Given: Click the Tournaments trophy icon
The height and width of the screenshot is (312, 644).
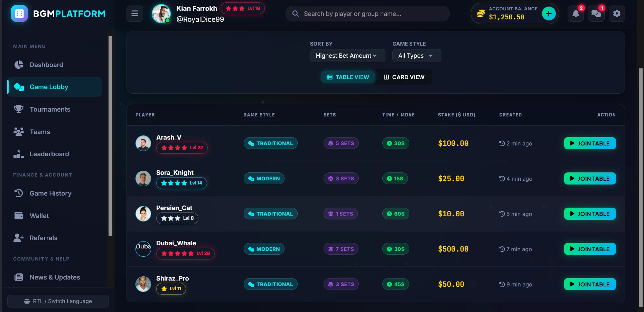Looking at the screenshot, I should (x=19, y=109).
